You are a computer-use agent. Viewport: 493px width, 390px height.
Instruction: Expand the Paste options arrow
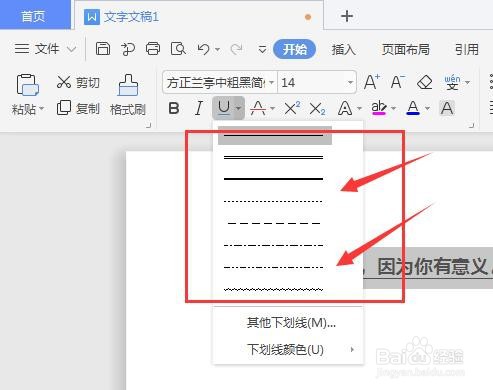(x=42, y=108)
